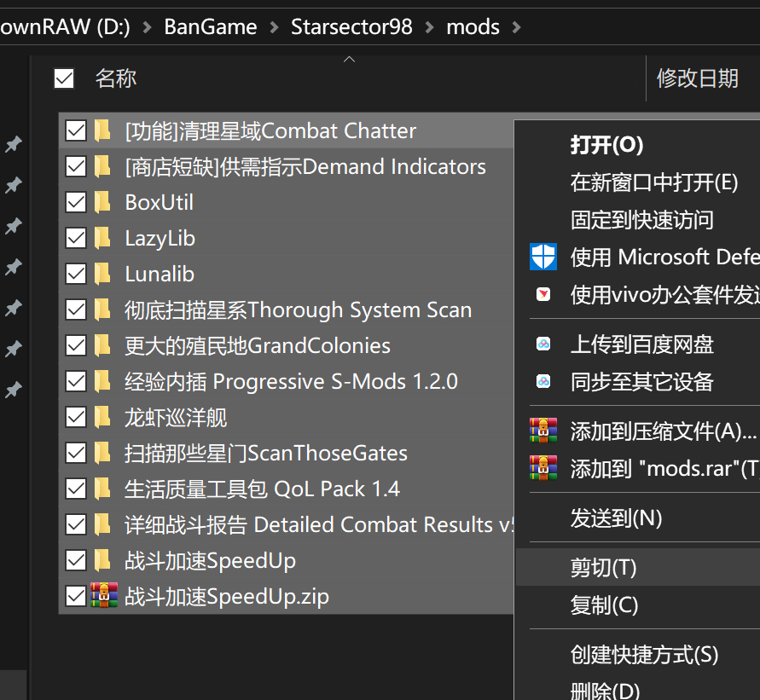The height and width of the screenshot is (700, 760).
Task: Click the WinRAR icon beside 添加到压缩文件
Action: coord(543,431)
